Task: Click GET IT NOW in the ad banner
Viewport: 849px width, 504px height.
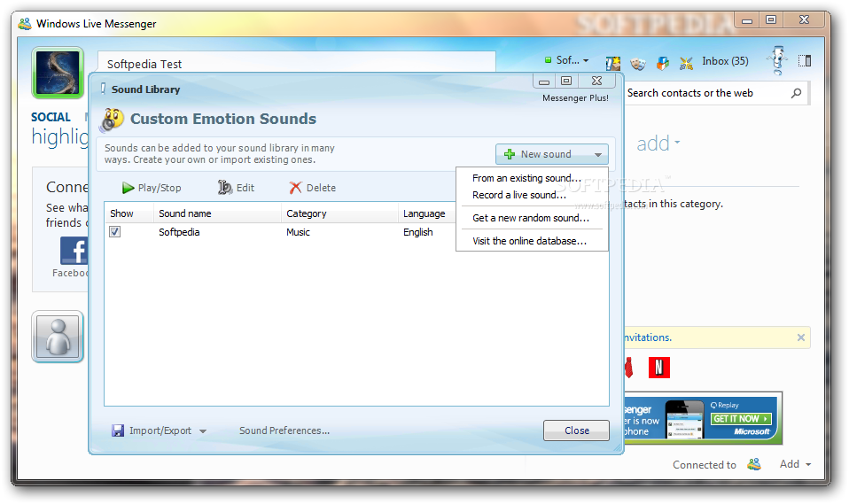Action: click(x=740, y=418)
